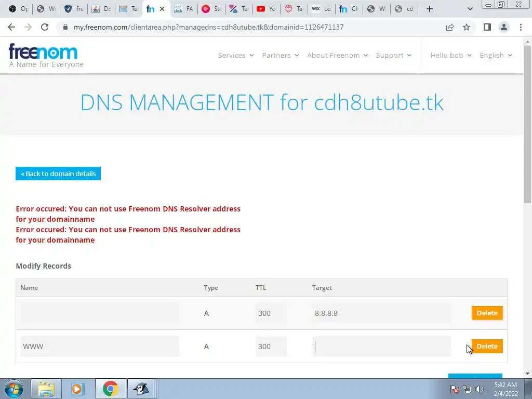Switch to the second Freenom 'Cl' tab
Viewport: 532px width, 399px height.
(349, 9)
